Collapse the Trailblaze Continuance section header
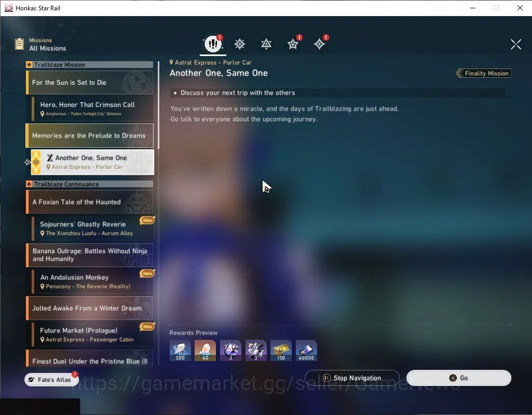532x415 pixels. (90, 184)
